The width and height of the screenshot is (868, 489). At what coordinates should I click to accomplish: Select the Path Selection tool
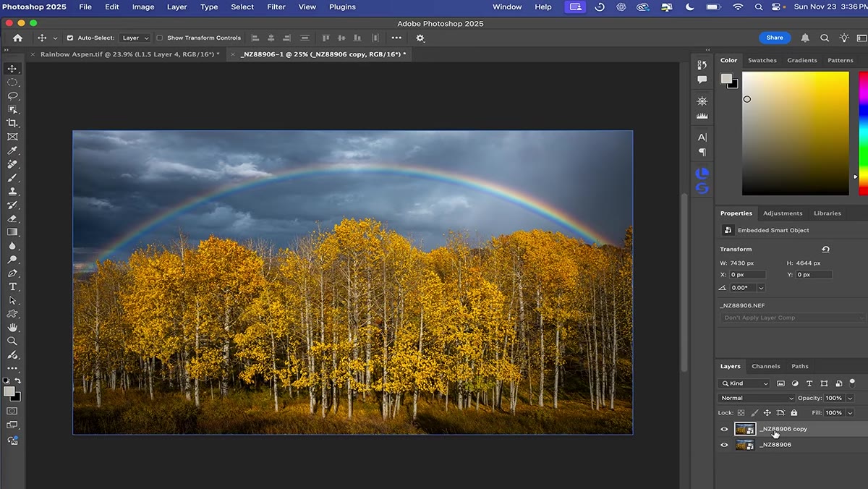coord(12,301)
